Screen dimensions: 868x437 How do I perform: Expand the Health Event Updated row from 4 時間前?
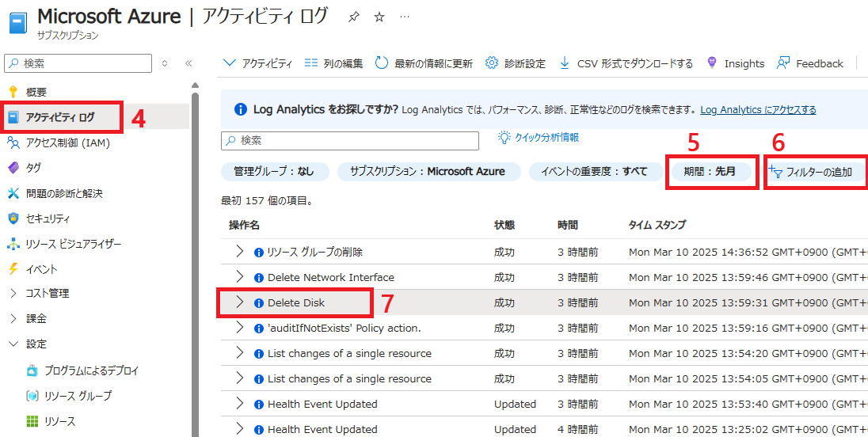(239, 429)
